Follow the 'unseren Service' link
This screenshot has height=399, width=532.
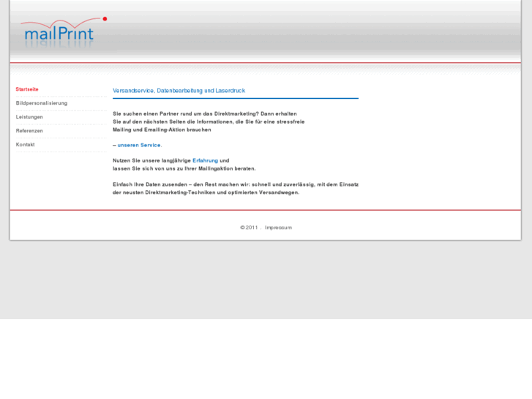click(x=139, y=145)
